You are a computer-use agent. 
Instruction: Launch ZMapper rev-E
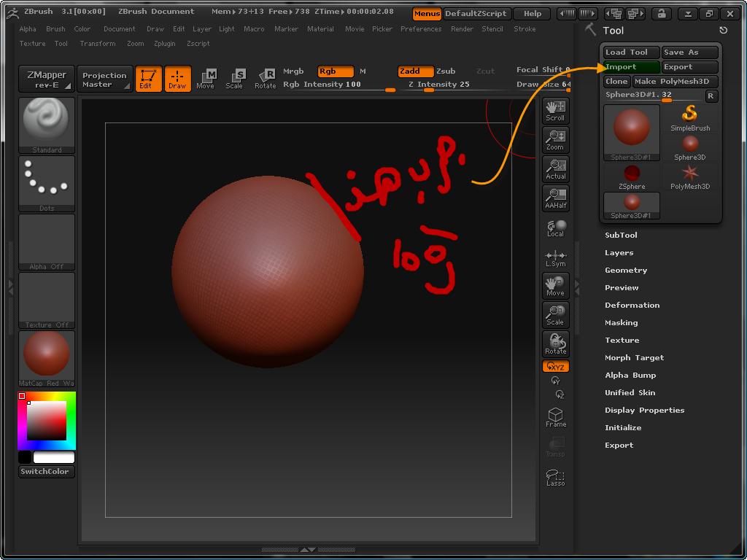click(x=47, y=79)
